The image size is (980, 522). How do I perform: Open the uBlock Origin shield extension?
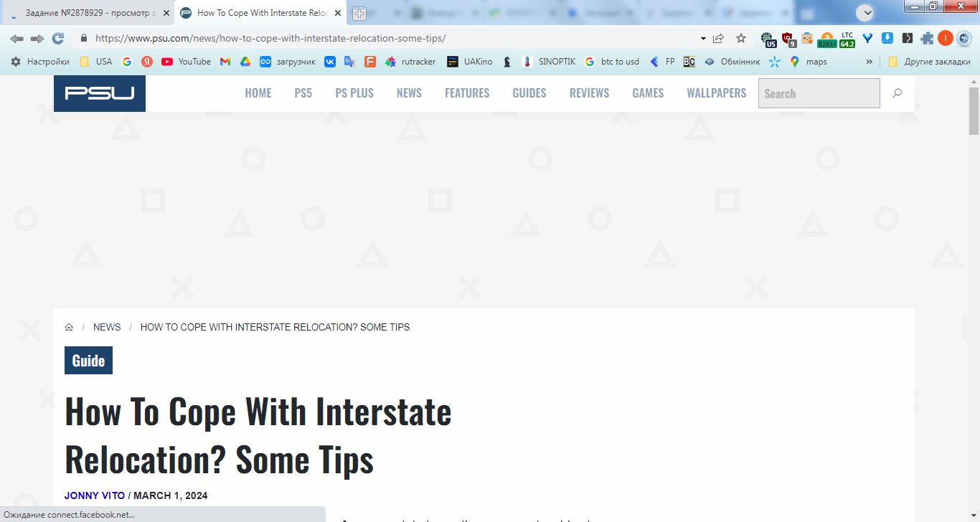pos(788,39)
